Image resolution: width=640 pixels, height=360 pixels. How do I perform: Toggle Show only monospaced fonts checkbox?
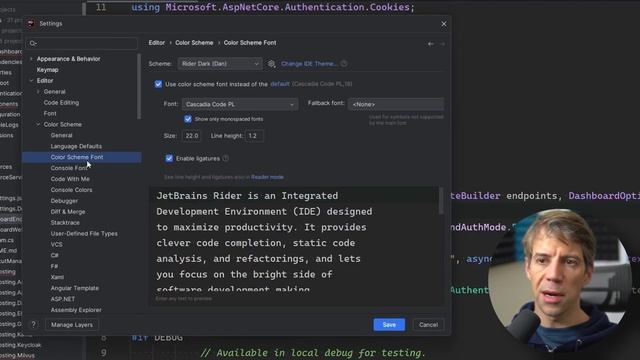[188, 119]
